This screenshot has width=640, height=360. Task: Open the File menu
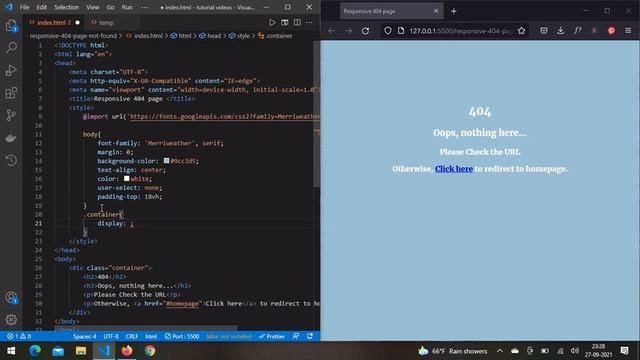tap(24, 7)
